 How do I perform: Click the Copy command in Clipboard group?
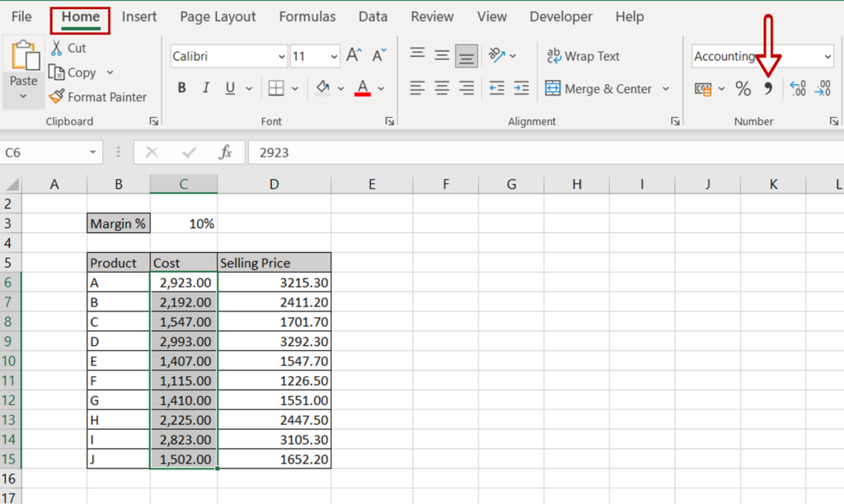74,72
